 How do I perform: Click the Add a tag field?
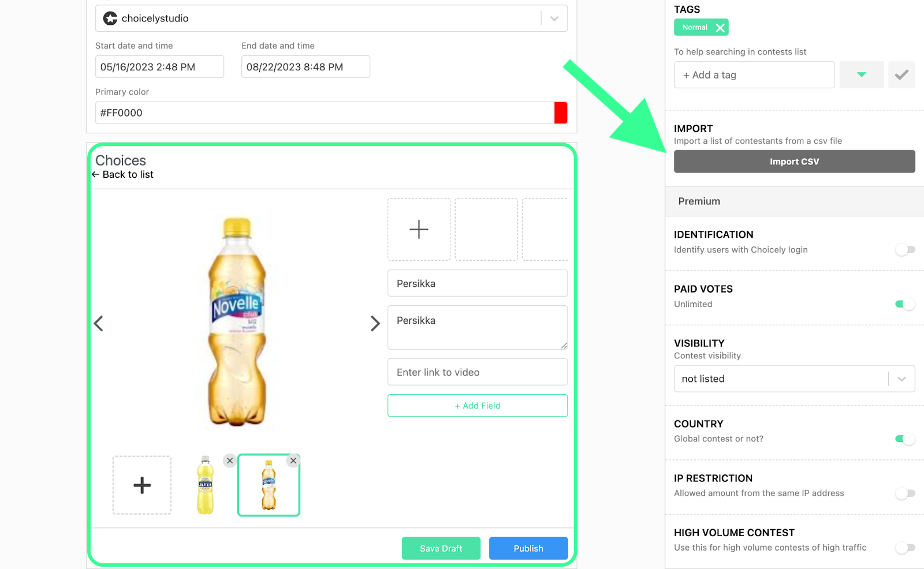754,74
